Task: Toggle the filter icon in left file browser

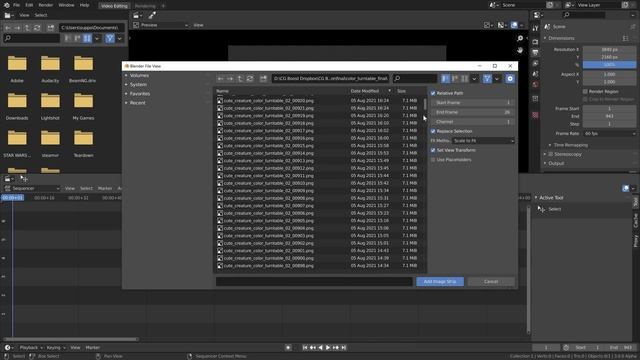Action: [x=110, y=38]
